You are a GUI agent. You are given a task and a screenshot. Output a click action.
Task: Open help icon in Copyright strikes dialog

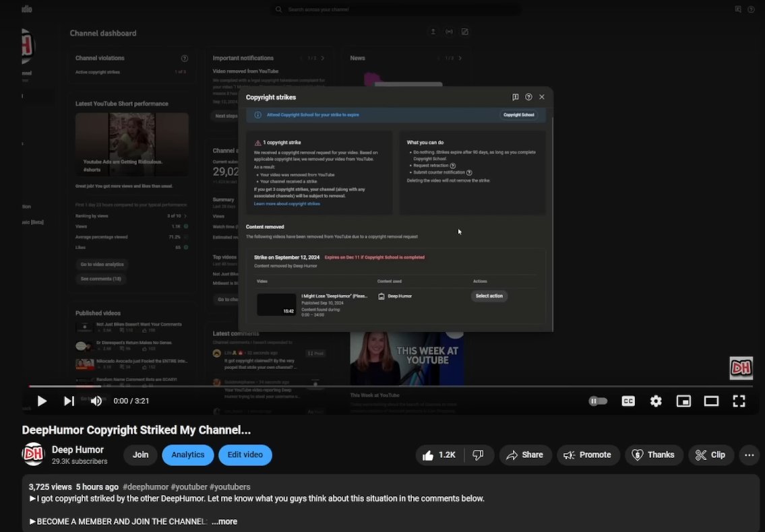528,97
